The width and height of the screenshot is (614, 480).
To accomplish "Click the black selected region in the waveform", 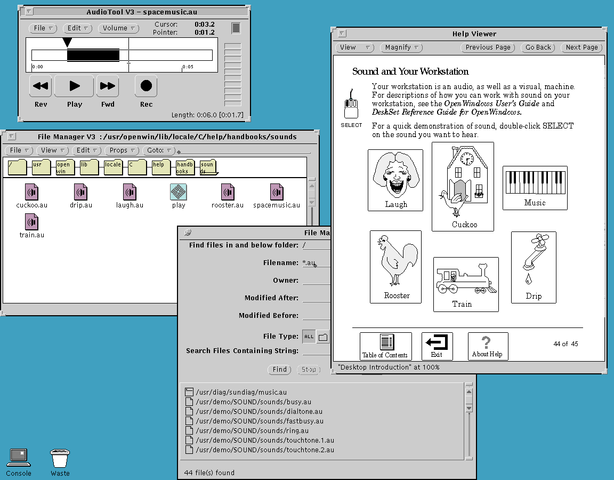I will pos(93,55).
